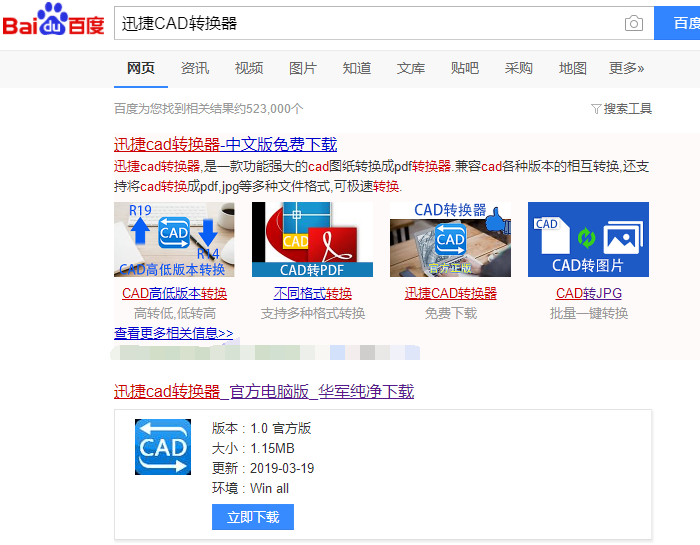
Task: Click the search tools filter icon
Action: 596,108
